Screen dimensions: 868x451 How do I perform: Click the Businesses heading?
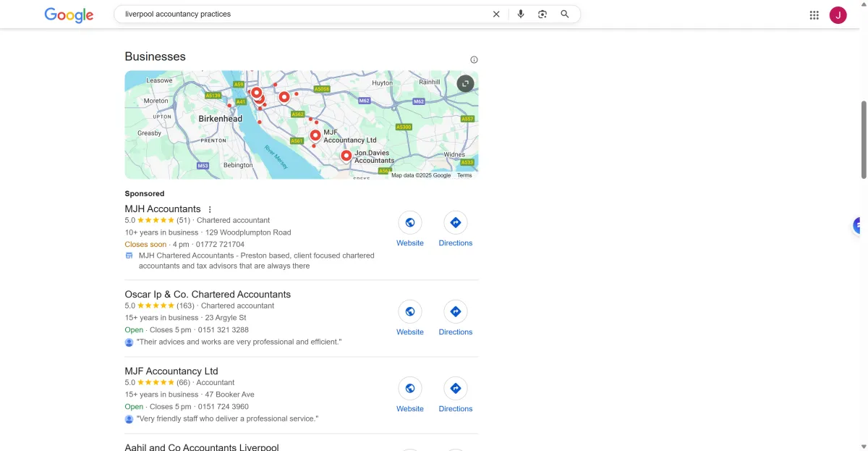155,56
